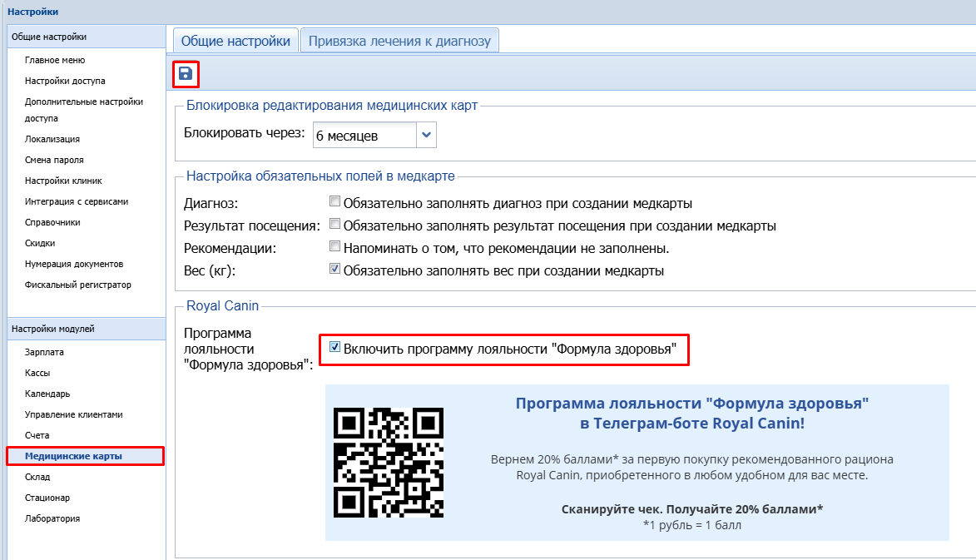Click the save floppy disk icon
Image resolution: width=976 pixels, height=560 pixels.
186,74
